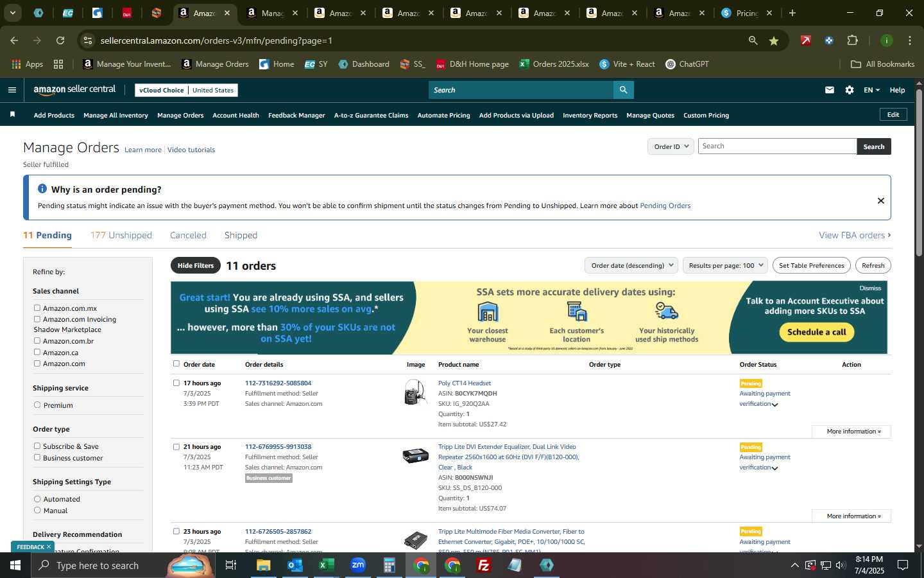Check the Business customer order type

[x=37, y=457]
